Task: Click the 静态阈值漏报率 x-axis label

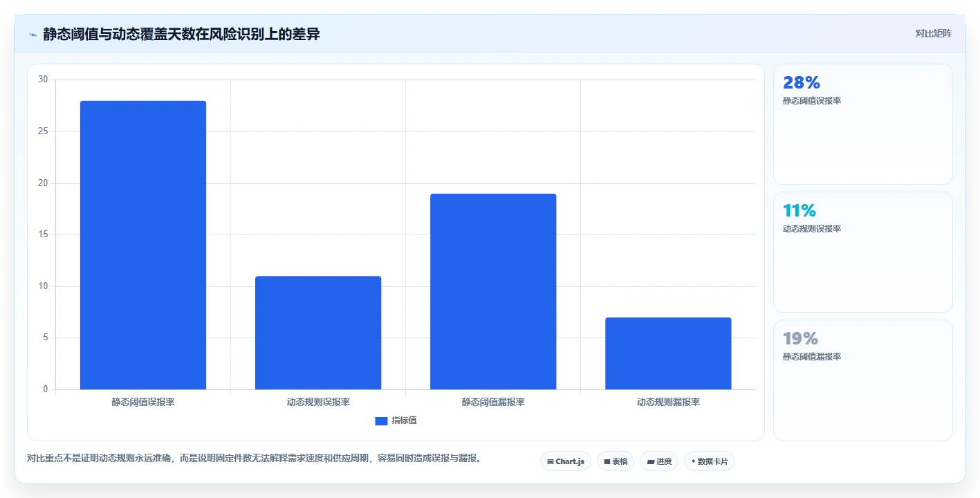Action: (493, 402)
